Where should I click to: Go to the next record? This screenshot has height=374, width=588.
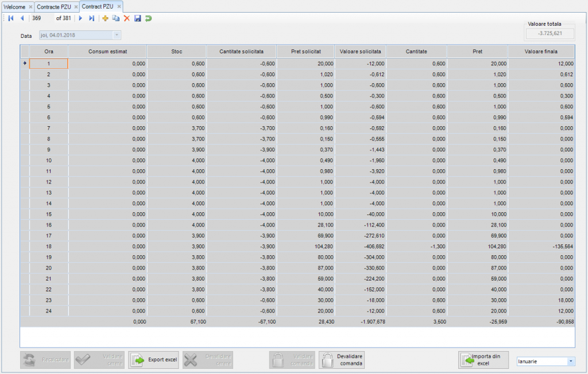(80, 18)
